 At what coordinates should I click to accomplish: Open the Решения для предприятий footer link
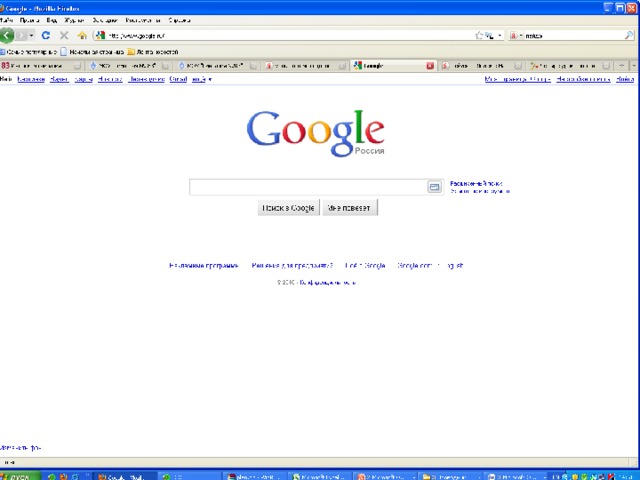click(x=292, y=266)
